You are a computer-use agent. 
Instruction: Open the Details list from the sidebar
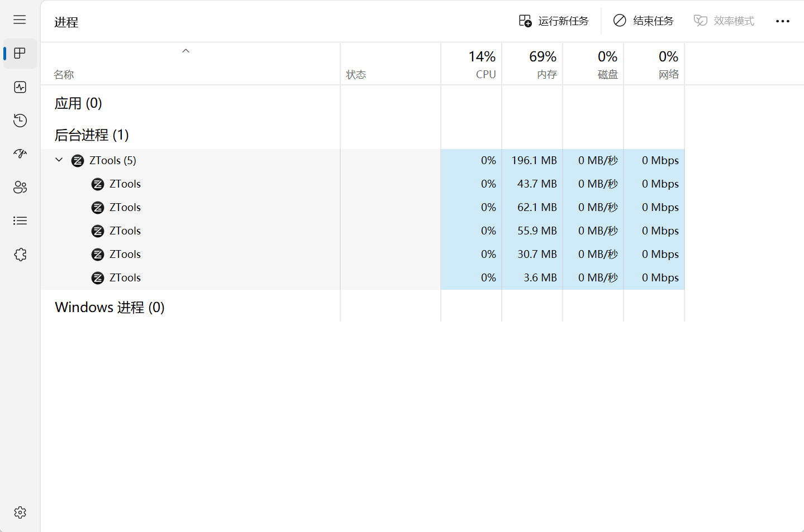(20, 221)
